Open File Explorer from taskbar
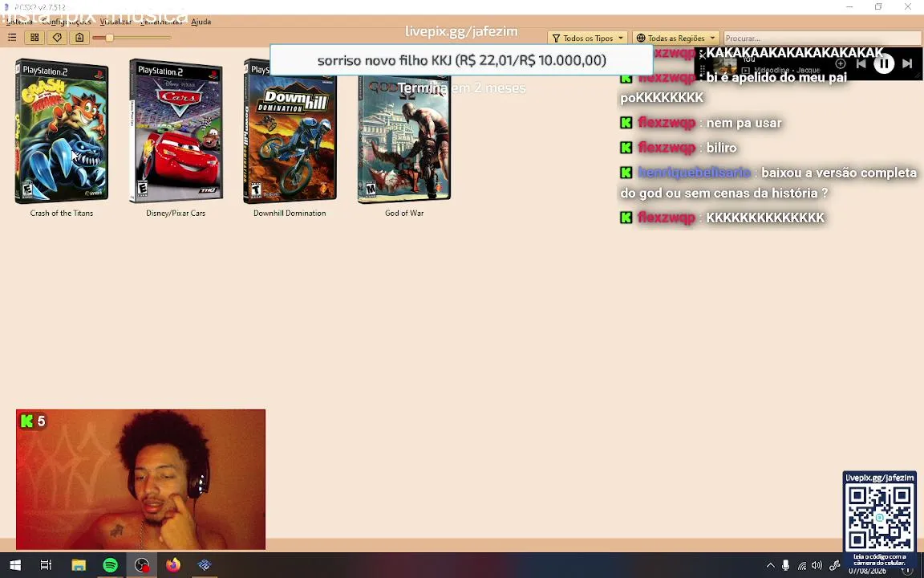This screenshot has height=578, width=924. coord(79,565)
